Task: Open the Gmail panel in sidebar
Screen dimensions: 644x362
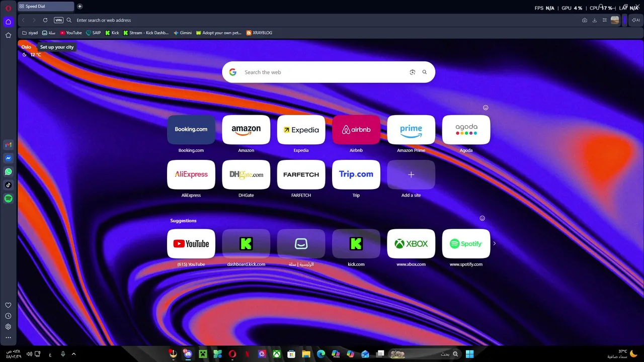Action: 8,145
